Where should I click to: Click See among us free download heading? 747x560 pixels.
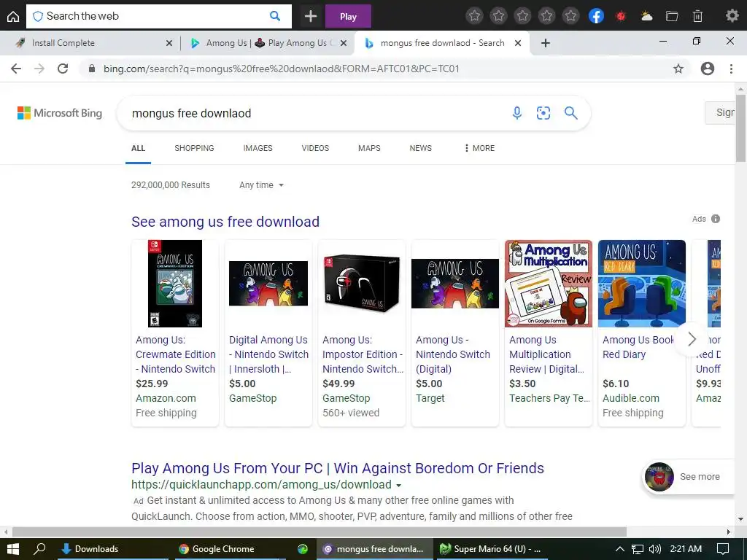[225, 222]
